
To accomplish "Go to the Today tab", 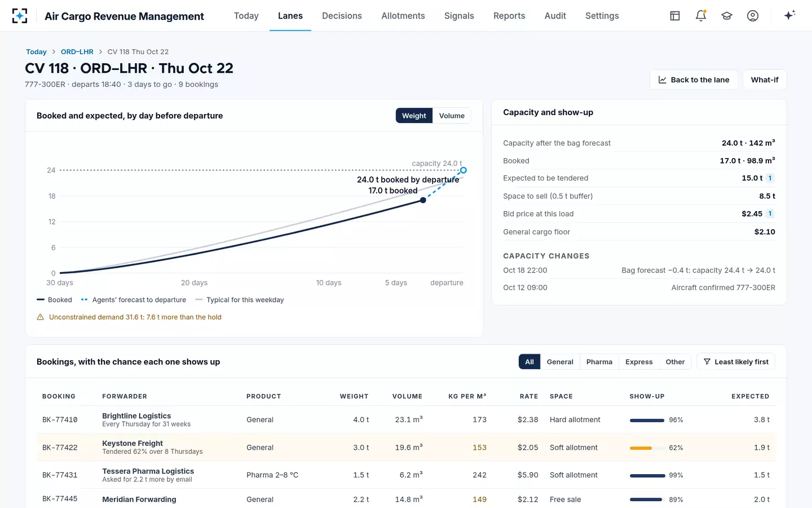I will point(246,16).
